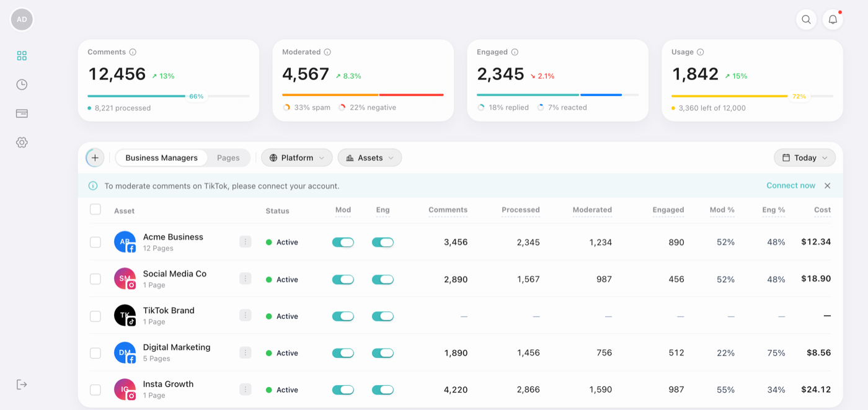
Task: Sort by the Processed column header
Action: click(521, 210)
